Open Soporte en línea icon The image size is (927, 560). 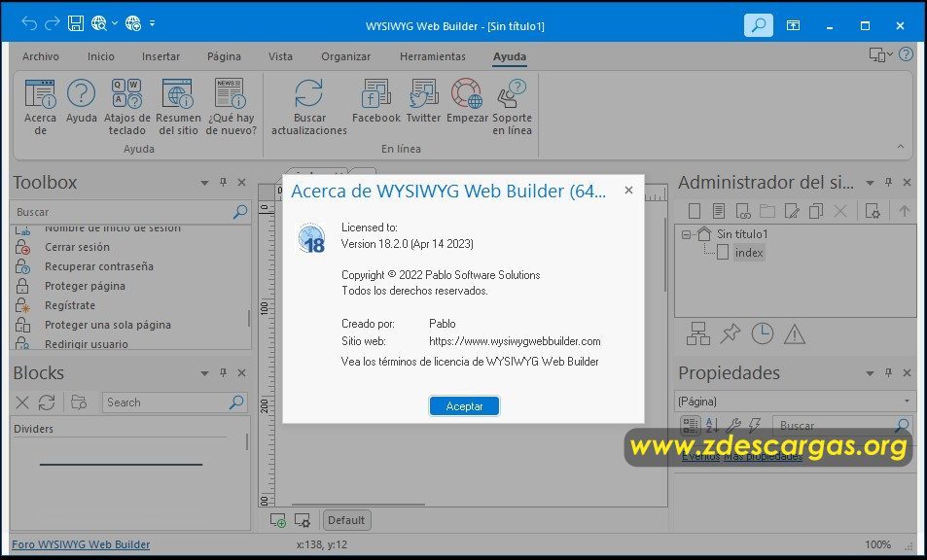pos(512,94)
